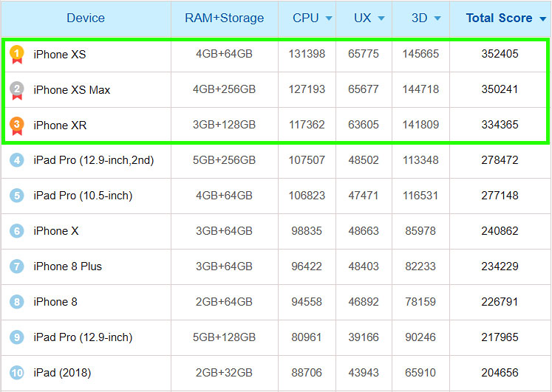Click the 4GB+256GB storage cell
Viewport: 552px width, 392px height.
[x=224, y=89]
